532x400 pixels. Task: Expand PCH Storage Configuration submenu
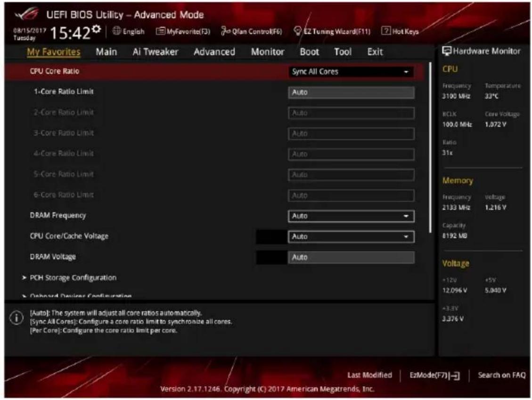click(x=73, y=278)
